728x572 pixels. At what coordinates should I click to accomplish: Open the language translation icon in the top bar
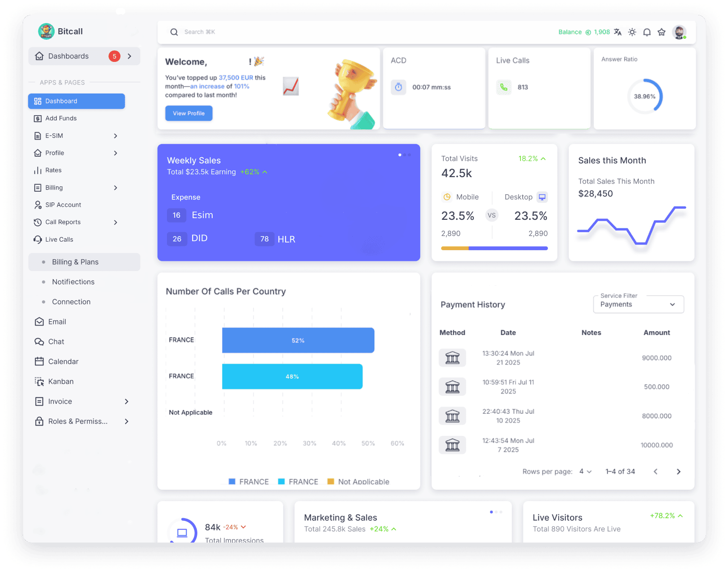(x=618, y=32)
